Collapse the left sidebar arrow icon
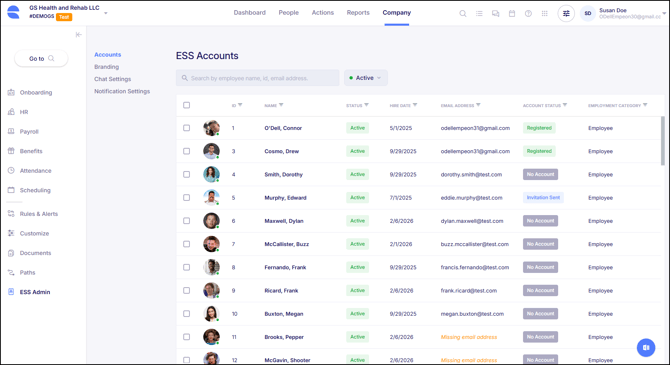This screenshot has width=670, height=365. click(x=78, y=35)
